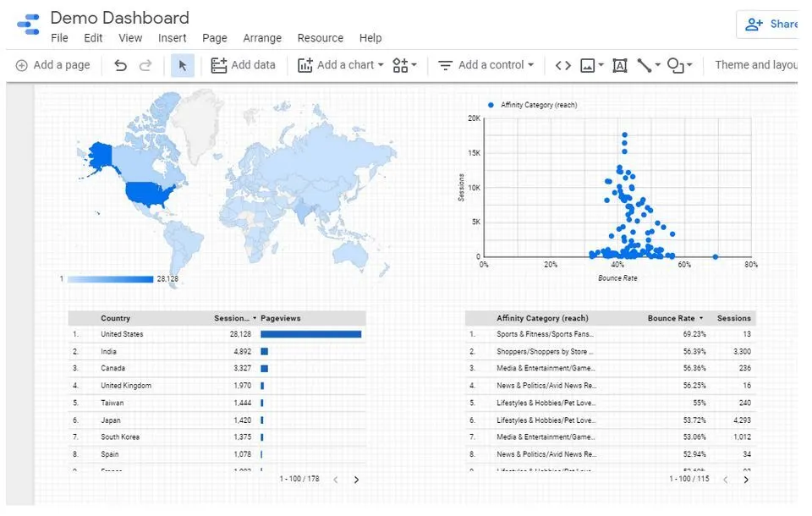Viewport: 812px width, 516px height.
Task: Select the line drawing tool
Action: pos(644,65)
